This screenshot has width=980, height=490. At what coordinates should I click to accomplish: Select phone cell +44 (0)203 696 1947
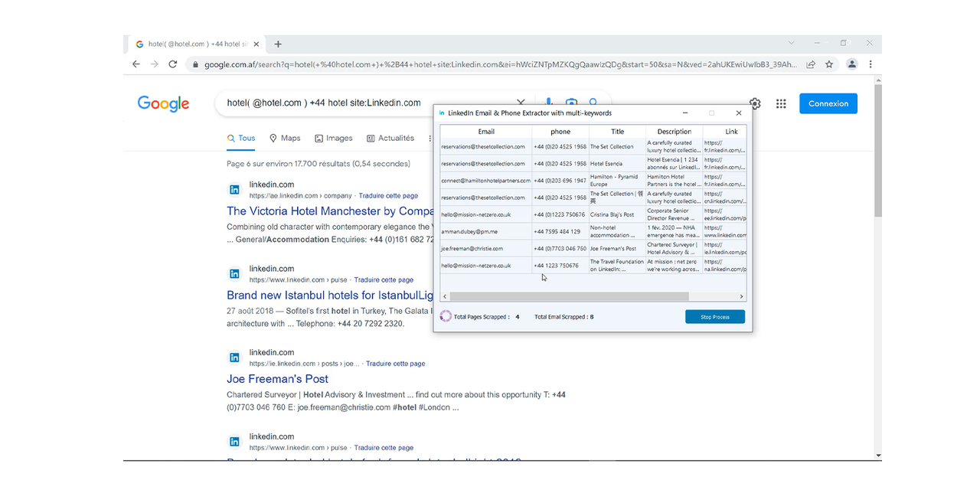click(560, 181)
